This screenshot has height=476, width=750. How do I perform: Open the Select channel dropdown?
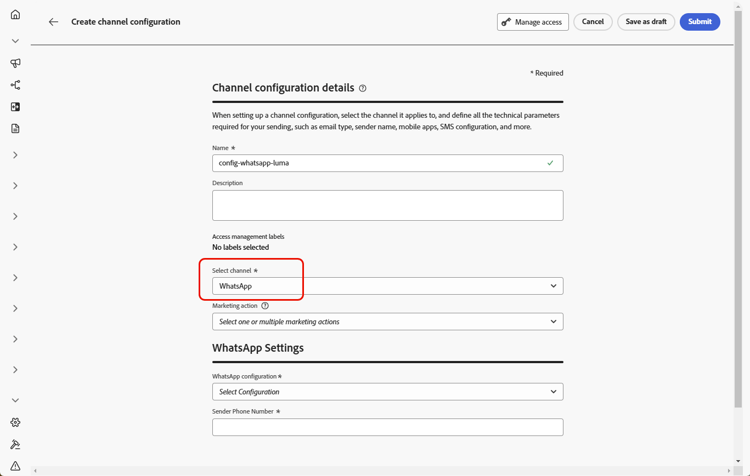tap(387, 286)
